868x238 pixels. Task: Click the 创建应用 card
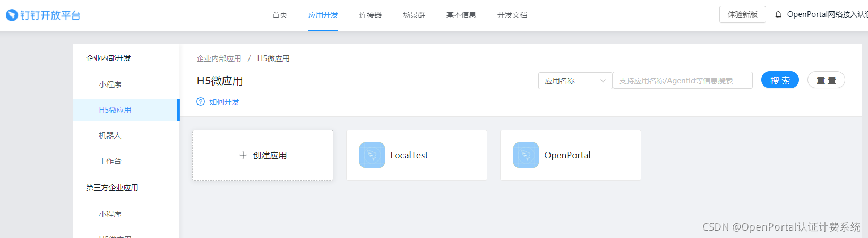[x=263, y=155]
